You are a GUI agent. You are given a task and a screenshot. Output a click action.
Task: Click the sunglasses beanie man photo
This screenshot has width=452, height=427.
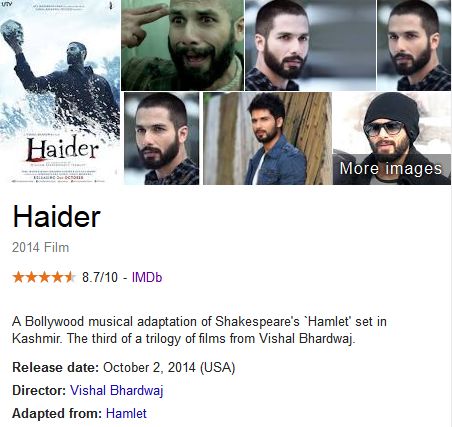[392, 138]
